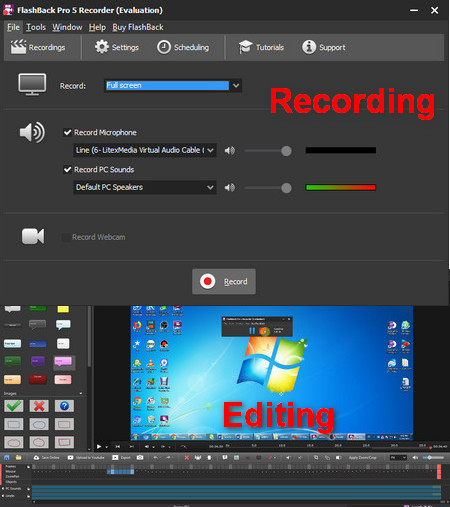Toggle lock on Frames track
Screen dimensions: 450x507
pos(29,467)
